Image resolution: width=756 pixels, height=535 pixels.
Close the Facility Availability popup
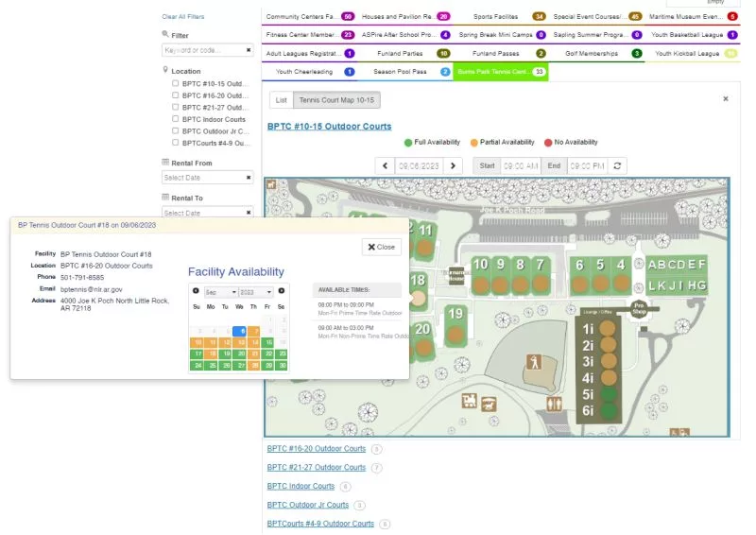coord(381,247)
